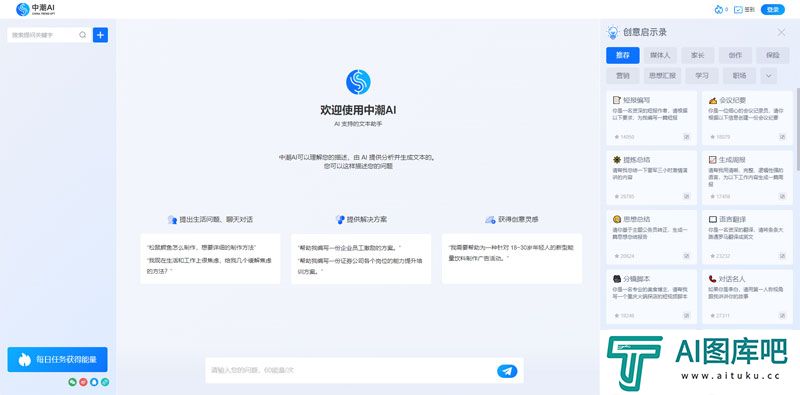Select the 职场 category tab

coord(739,76)
